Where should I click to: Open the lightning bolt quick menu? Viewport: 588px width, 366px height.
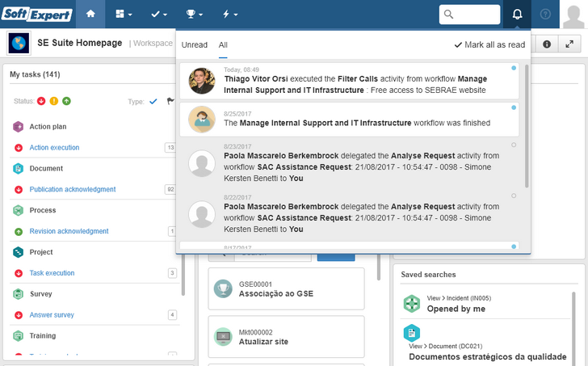(x=230, y=15)
